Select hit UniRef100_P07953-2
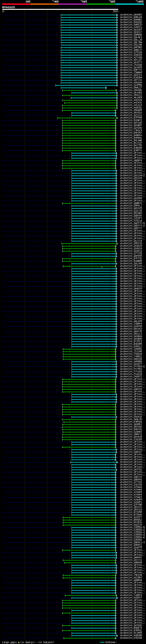 132,366
